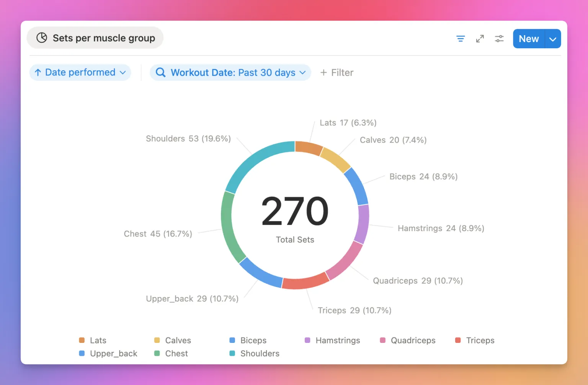Open the Date performed sort dropdown
The height and width of the screenshot is (385, 588).
(x=122, y=73)
